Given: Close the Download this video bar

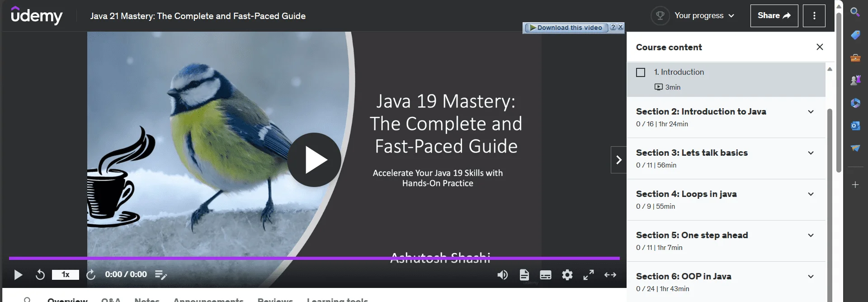Looking at the screenshot, I should point(621,27).
